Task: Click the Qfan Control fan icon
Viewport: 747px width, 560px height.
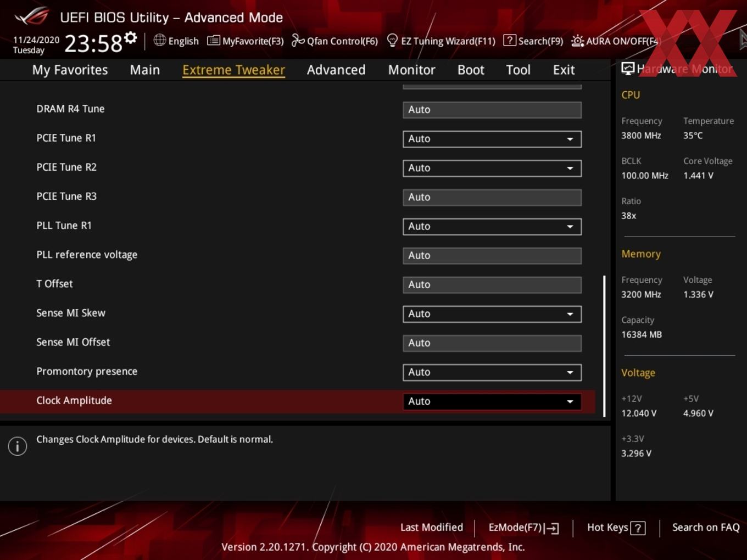Action: point(298,40)
